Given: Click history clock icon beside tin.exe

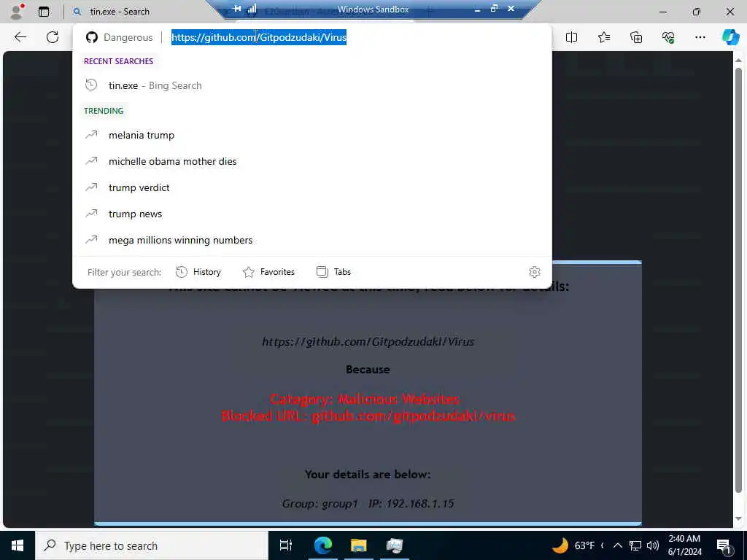Looking at the screenshot, I should tap(91, 85).
